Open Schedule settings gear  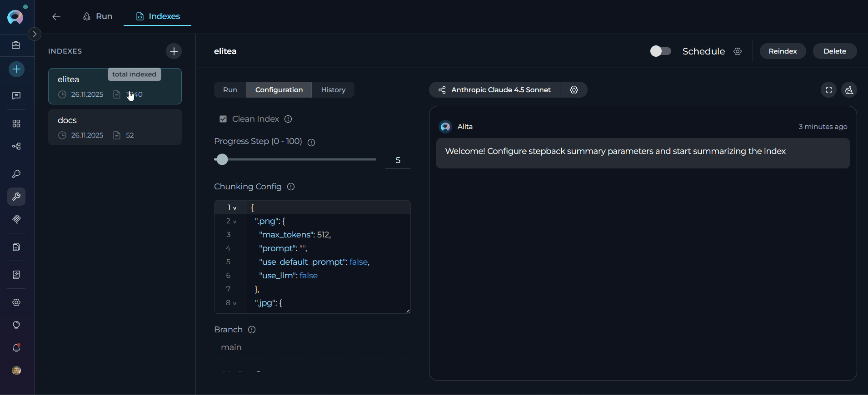point(738,51)
